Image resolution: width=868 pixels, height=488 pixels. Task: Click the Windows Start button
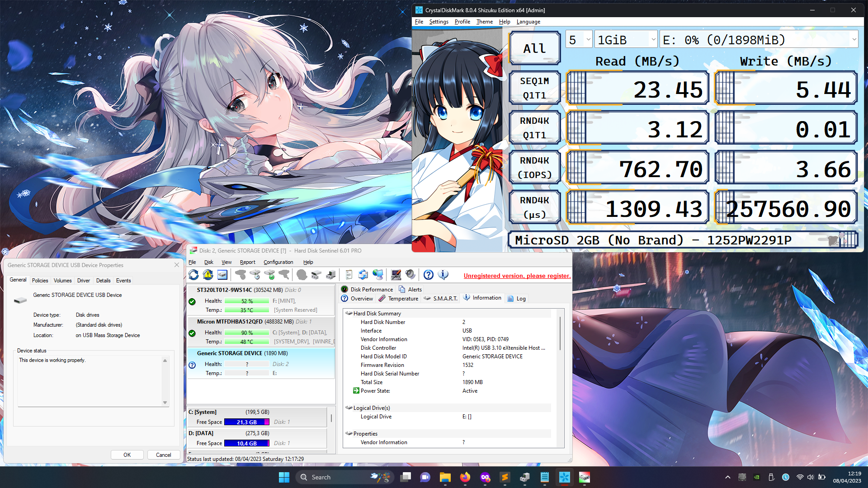[x=284, y=477]
